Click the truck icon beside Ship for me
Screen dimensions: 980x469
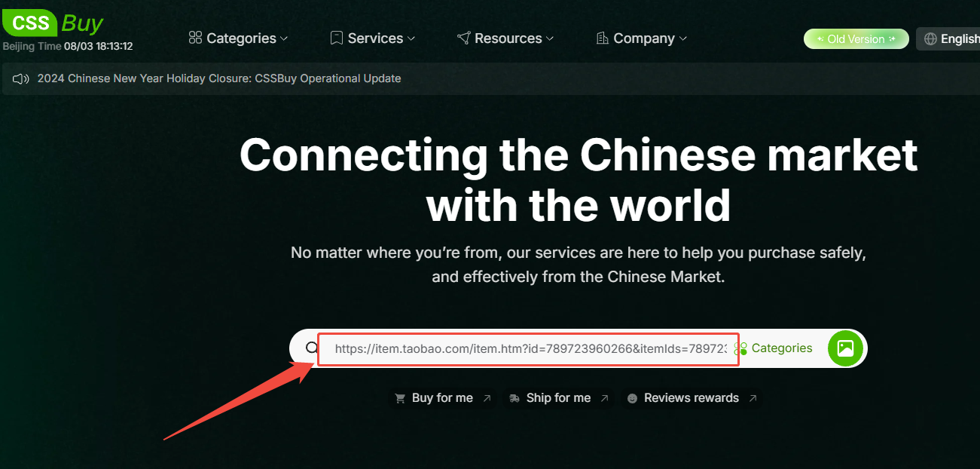pyautogui.click(x=514, y=398)
